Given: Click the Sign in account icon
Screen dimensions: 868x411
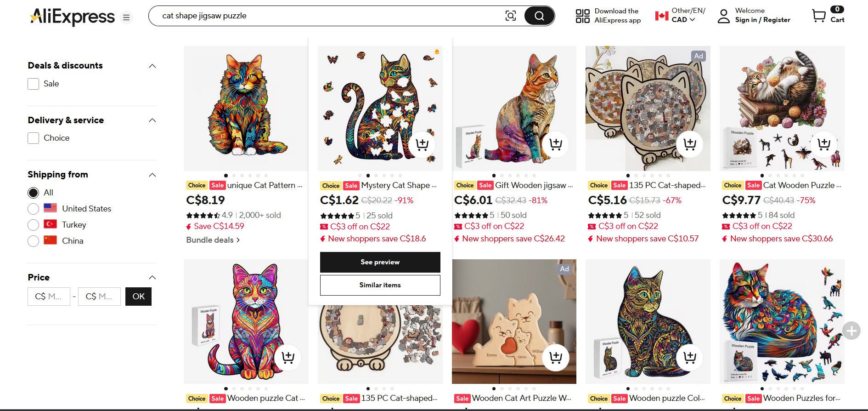Looking at the screenshot, I should point(723,16).
